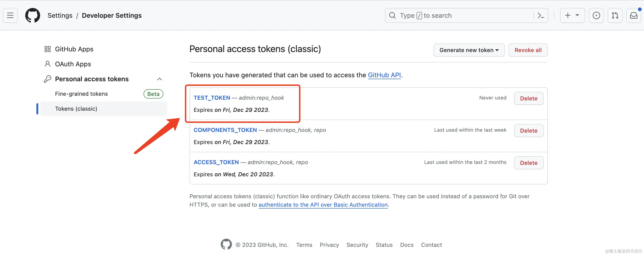Click the Revoke all button

528,50
